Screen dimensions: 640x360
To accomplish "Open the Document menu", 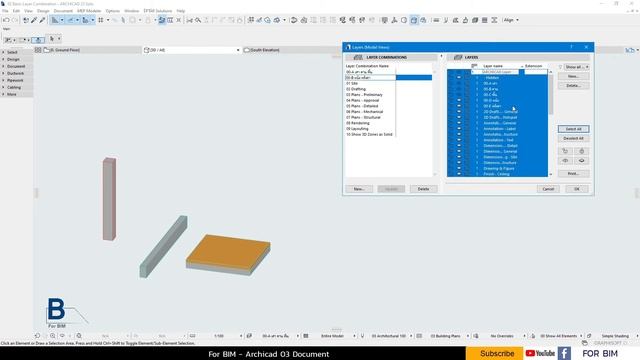I will [x=63, y=11].
